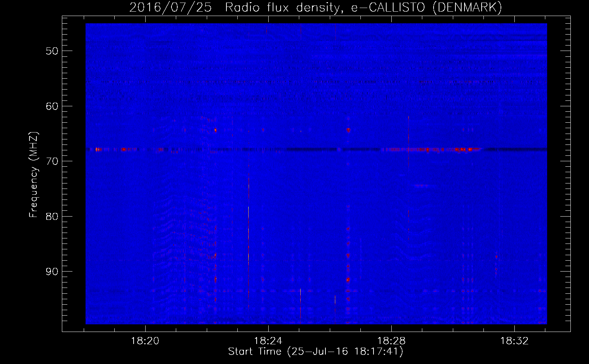Viewport: 589px width, 364px height.
Task: Click the 80 frequency tick label
Action: click(x=52, y=217)
